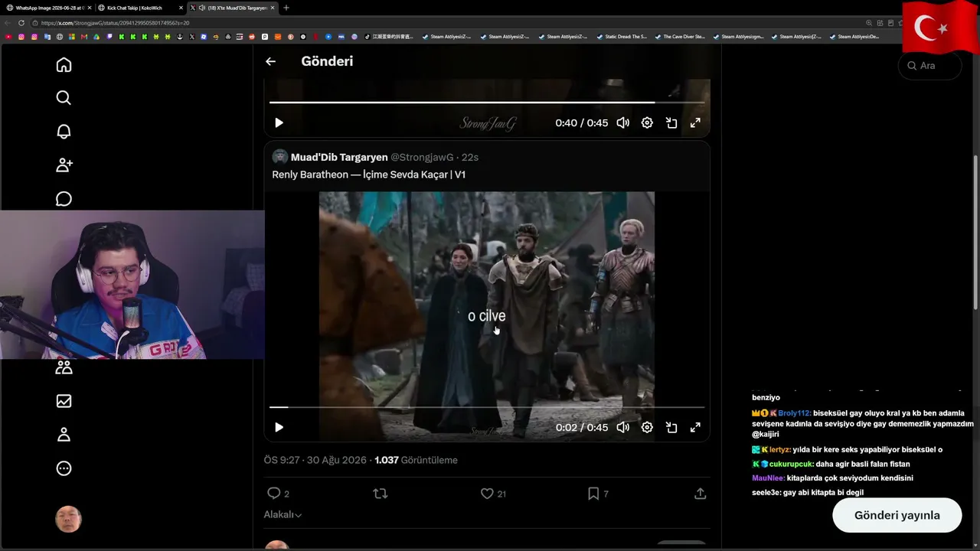Open The Cave Diver Steam bookmark
This screenshot has height=551, width=980.
pyautogui.click(x=680, y=37)
